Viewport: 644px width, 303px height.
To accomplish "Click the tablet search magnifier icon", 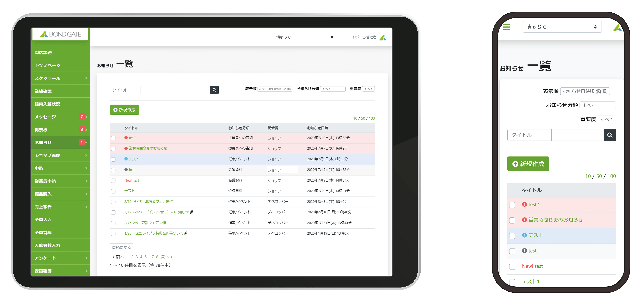I will (x=214, y=90).
